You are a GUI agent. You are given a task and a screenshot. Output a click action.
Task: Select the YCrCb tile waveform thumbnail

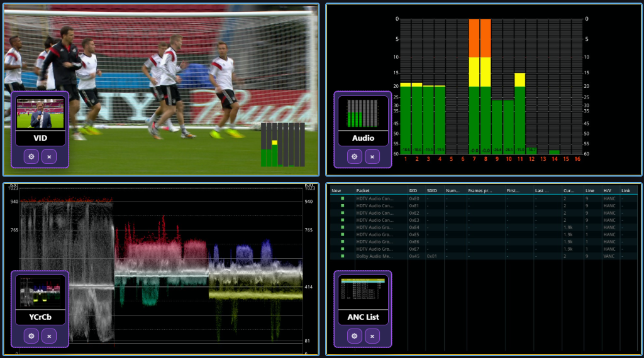click(x=40, y=293)
